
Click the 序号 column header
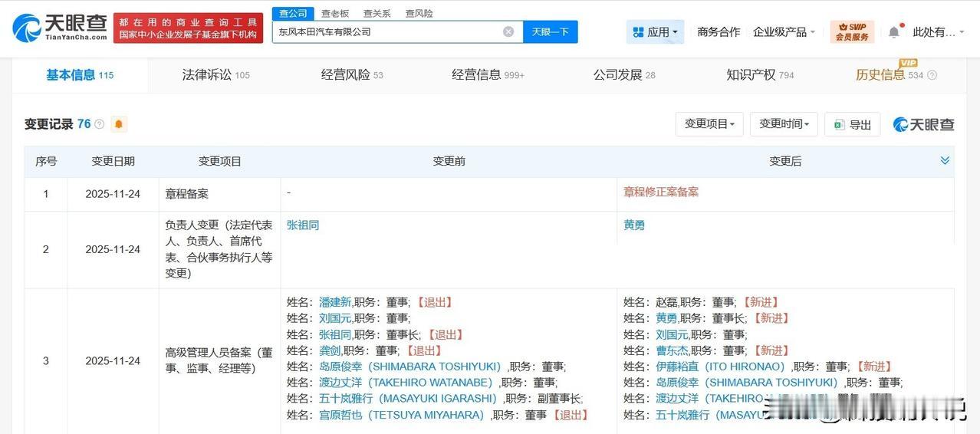[x=46, y=161]
